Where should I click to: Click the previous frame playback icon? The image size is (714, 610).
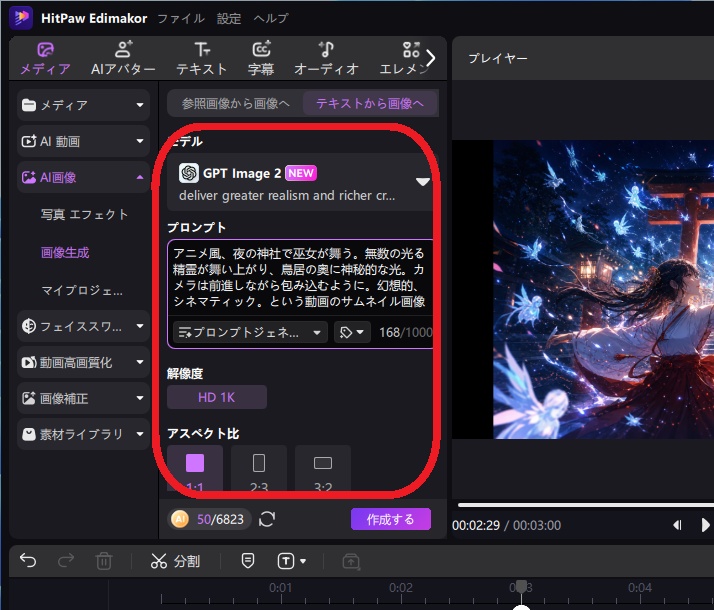click(677, 525)
